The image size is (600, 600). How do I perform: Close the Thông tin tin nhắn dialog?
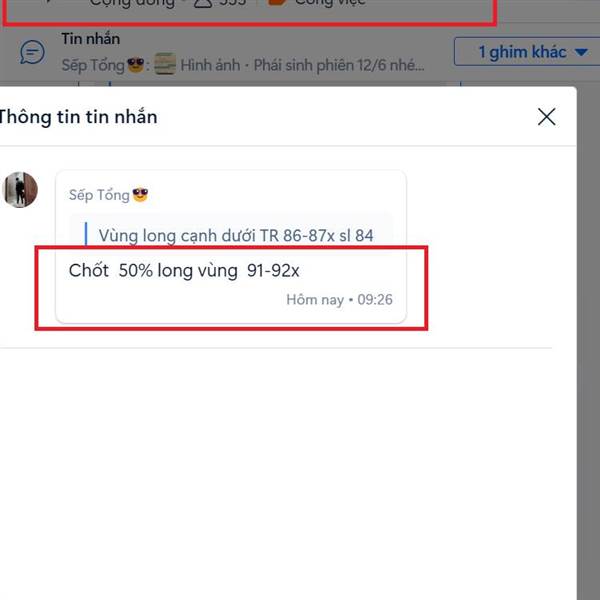tap(546, 117)
